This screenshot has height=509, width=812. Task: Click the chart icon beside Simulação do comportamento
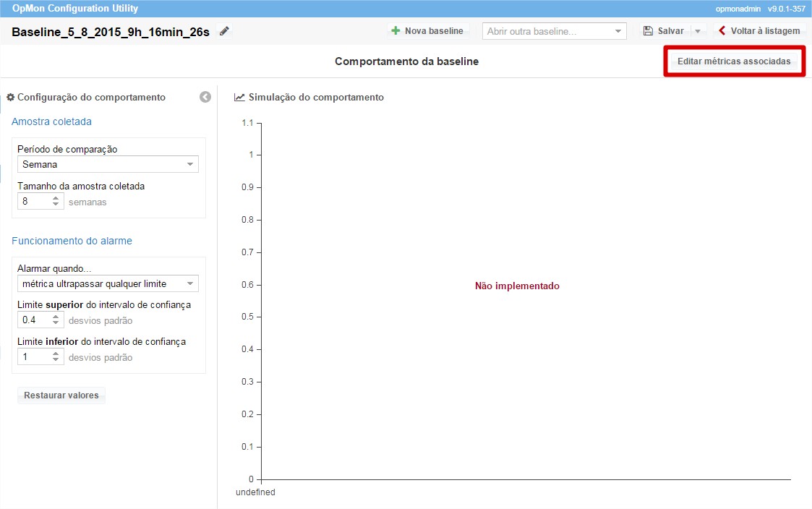[239, 97]
